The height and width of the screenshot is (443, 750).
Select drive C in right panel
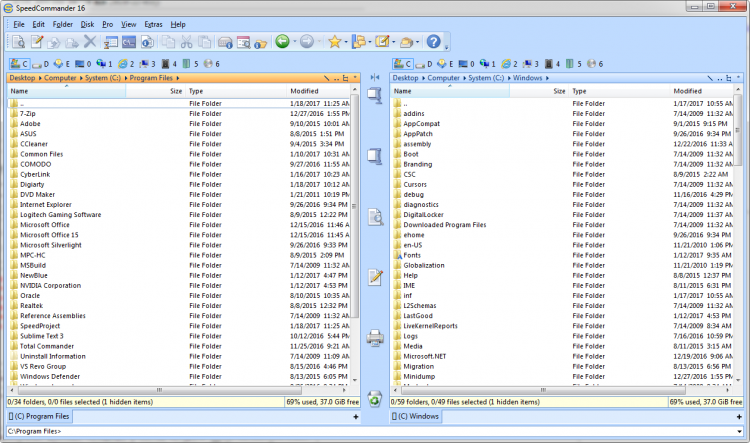point(403,64)
